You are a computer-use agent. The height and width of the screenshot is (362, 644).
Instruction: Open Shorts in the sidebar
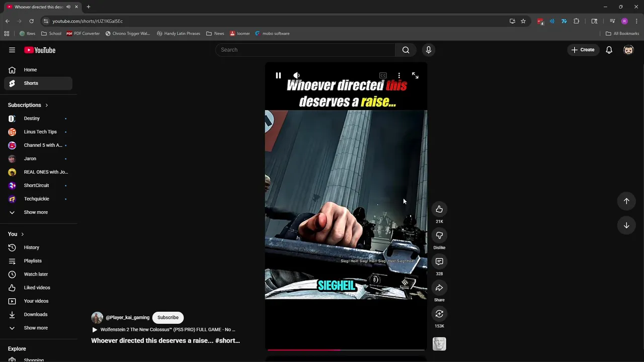tap(38, 83)
